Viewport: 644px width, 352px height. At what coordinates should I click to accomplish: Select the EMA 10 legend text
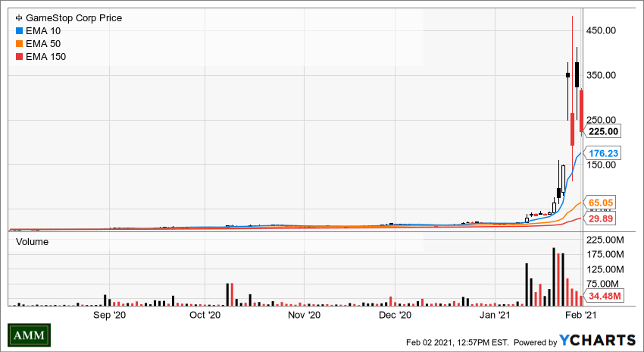(x=43, y=31)
